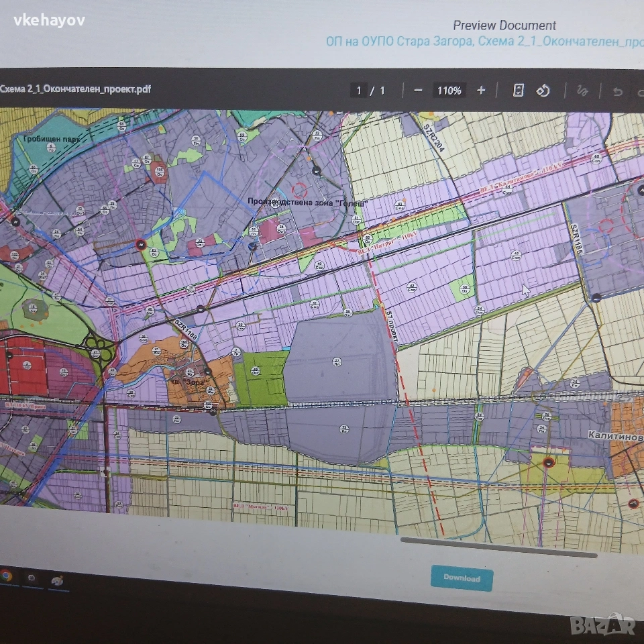Viewport: 644px width, 644px height.
Task: Click the Калитиново label on the map
Action: pos(615,436)
